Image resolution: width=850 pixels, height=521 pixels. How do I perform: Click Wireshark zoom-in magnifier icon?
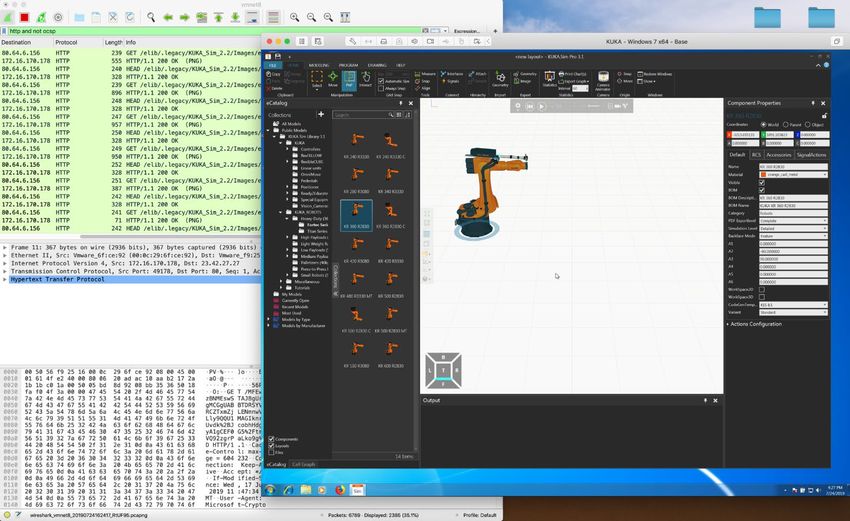pos(294,18)
